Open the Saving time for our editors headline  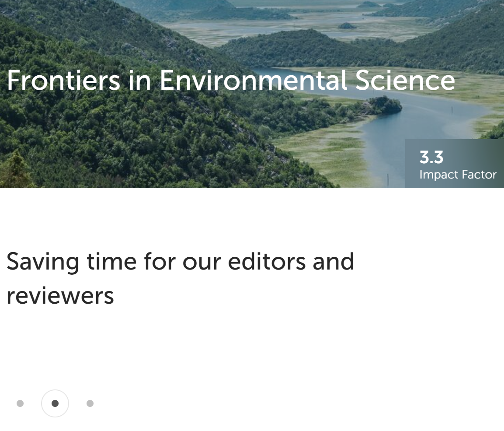[x=180, y=261]
